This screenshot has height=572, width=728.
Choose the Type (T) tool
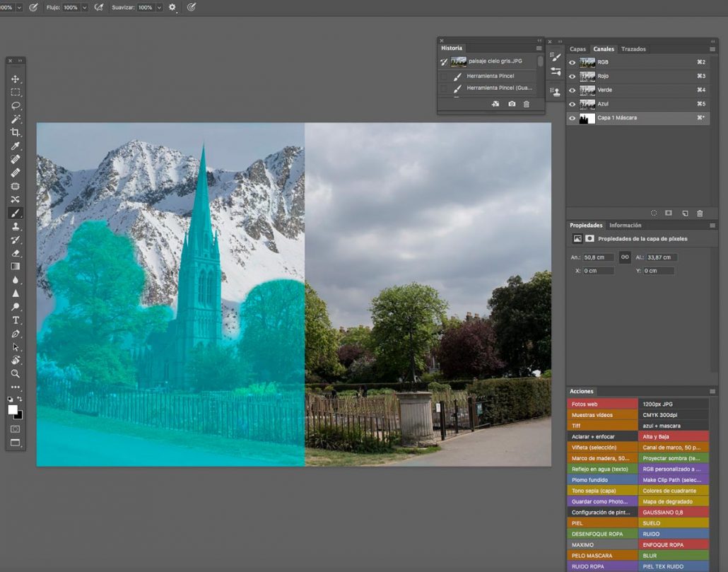coord(16,320)
